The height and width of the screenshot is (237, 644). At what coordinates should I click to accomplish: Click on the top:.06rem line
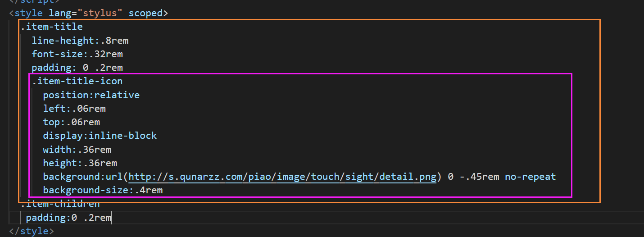(71, 122)
